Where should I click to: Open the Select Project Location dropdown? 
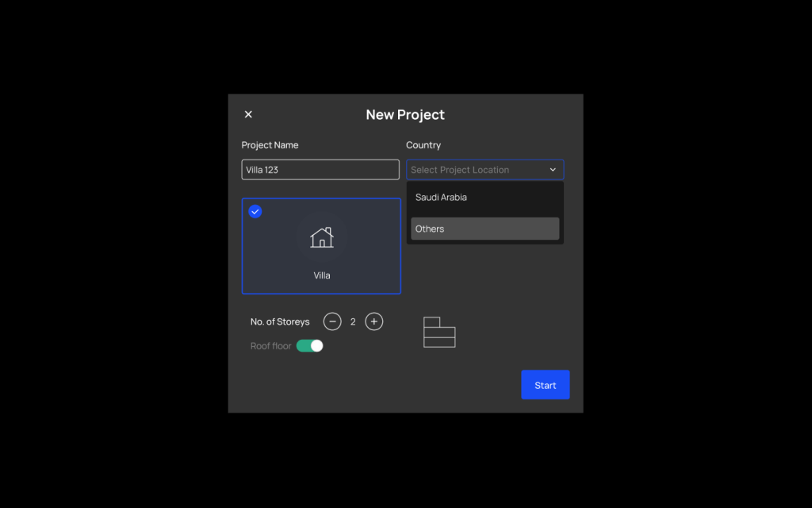[x=476, y=170]
